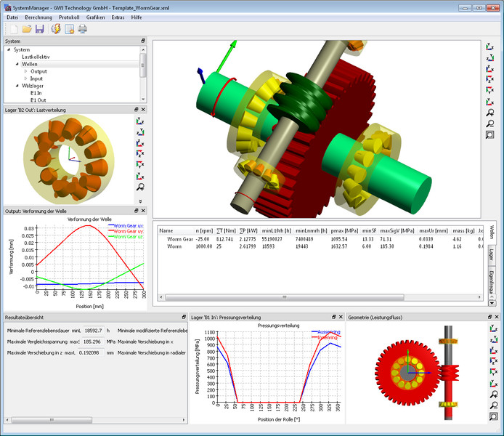Click the fit-to-window icon in main 3D view
504x436 pixels.
click(490, 135)
